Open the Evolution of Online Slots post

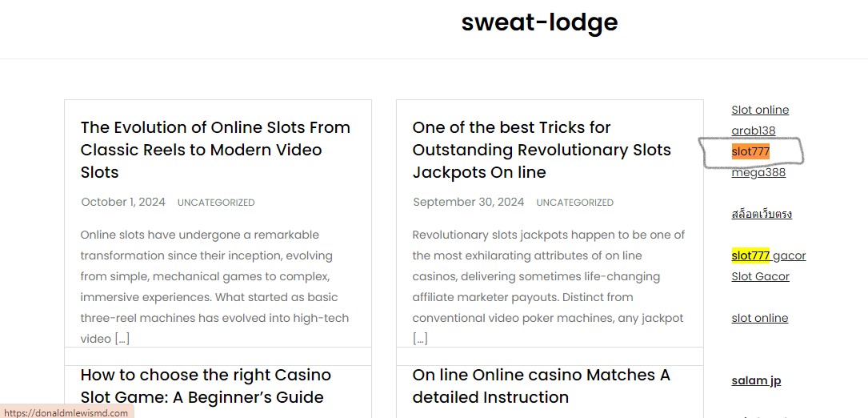point(215,150)
